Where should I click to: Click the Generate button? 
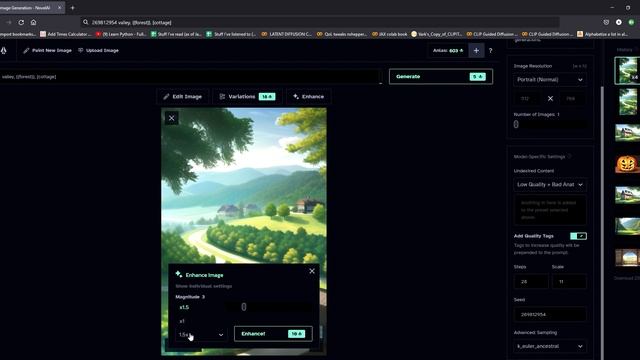[441, 76]
